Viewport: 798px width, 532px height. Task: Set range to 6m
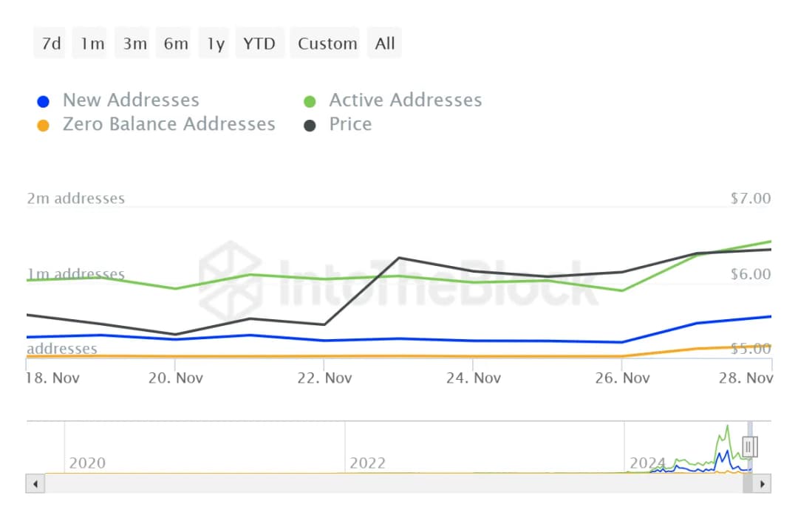click(176, 44)
